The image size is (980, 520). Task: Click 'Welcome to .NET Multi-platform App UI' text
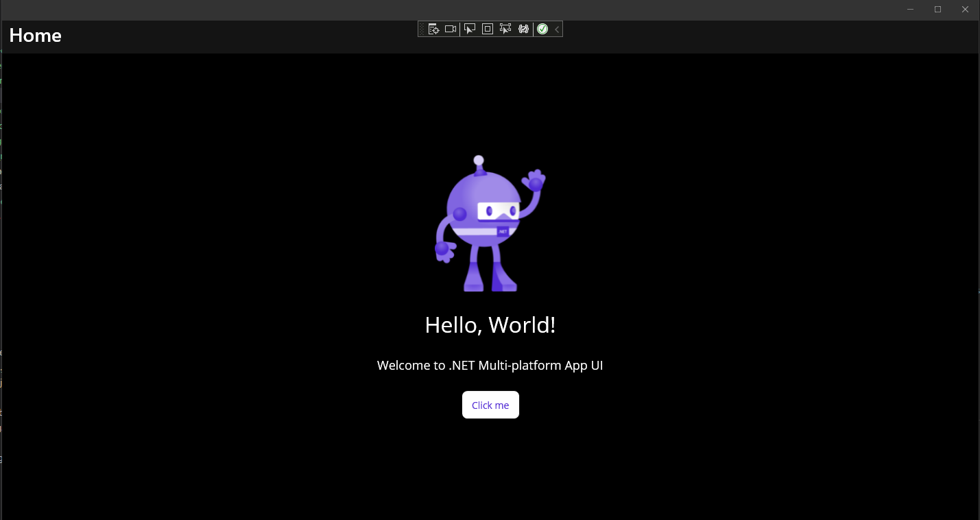tap(490, 366)
